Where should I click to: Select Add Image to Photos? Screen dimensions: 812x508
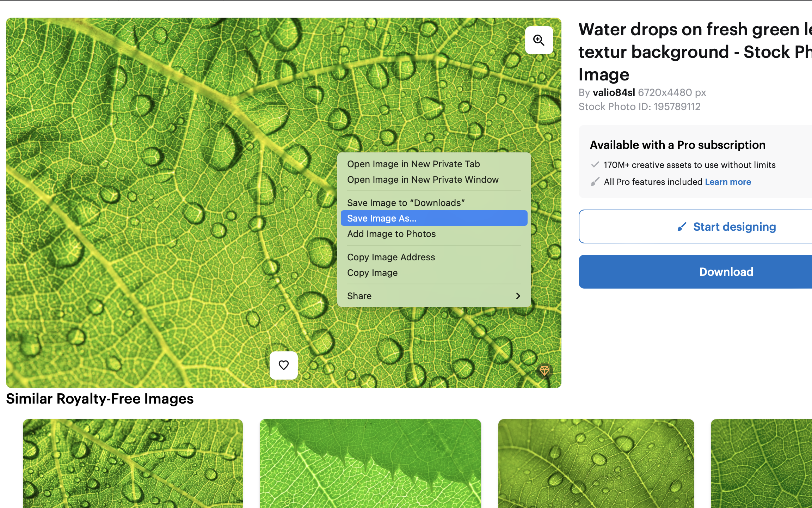434,234
